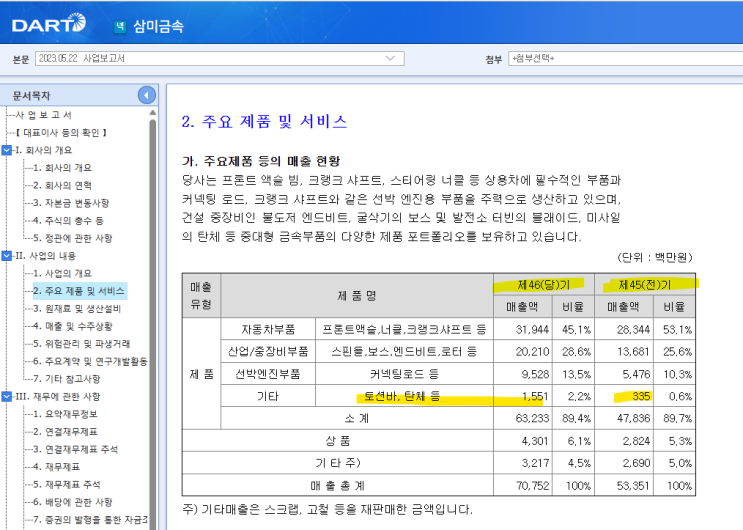Open 5. 정관에 관한 사항 item
Image resolution: width=743 pixels, height=530 pixels.
coord(72,238)
